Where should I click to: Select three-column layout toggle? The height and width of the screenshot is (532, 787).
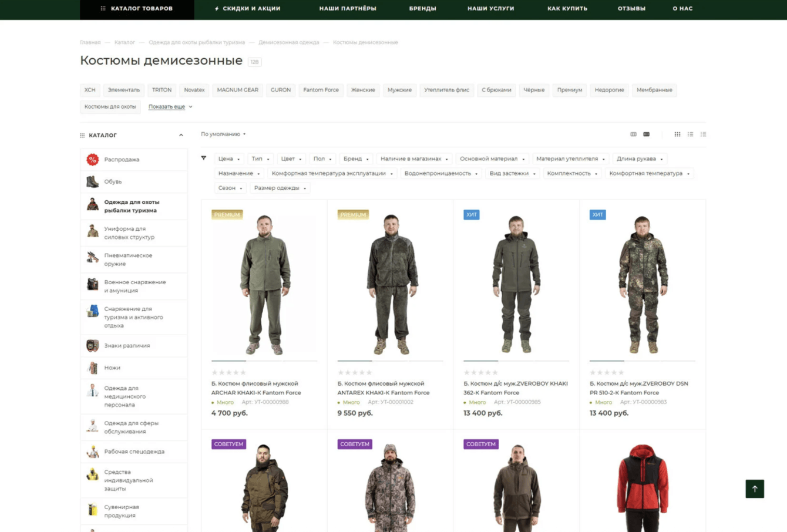coord(633,134)
